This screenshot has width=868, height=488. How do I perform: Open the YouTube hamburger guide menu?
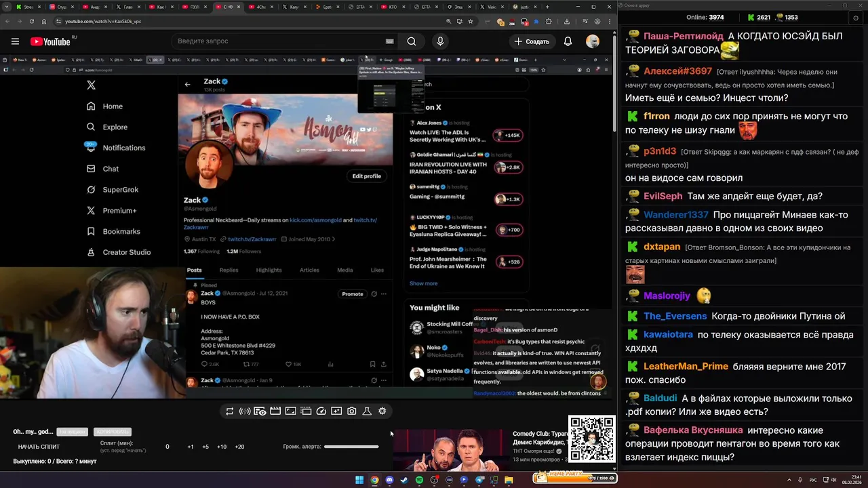click(x=15, y=41)
